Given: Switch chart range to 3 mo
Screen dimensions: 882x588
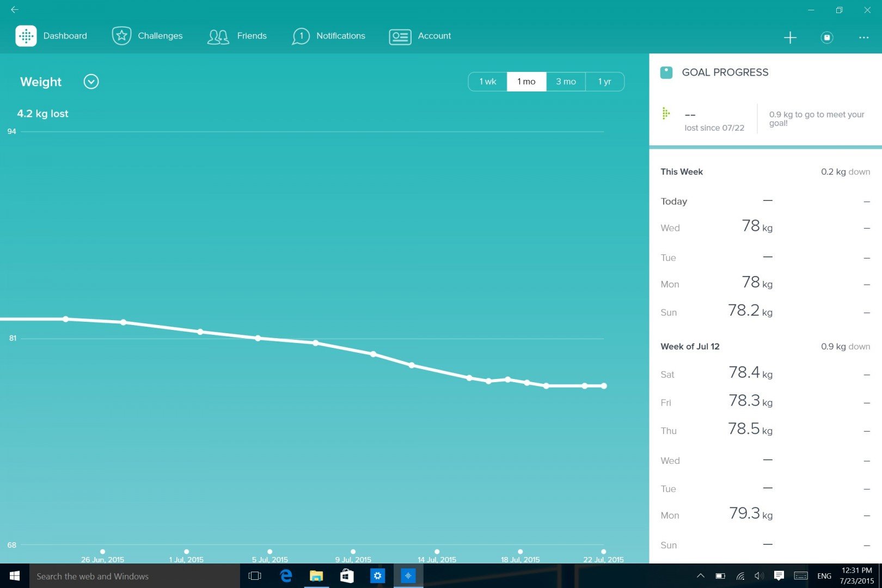Looking at the screenshot, I should pos(566,82).
